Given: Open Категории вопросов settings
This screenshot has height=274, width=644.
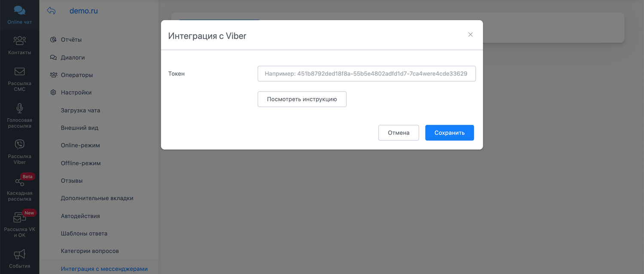Looking at the screenshot, I should (x=90, y=251).
